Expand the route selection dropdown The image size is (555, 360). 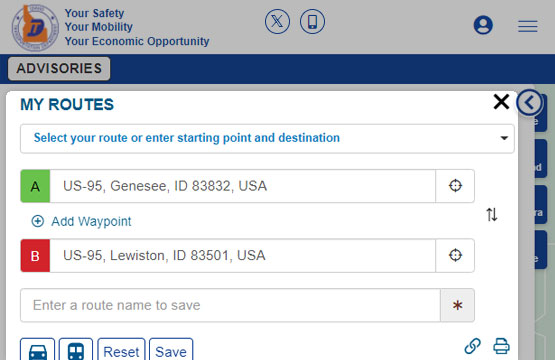[x=267, y=138]
